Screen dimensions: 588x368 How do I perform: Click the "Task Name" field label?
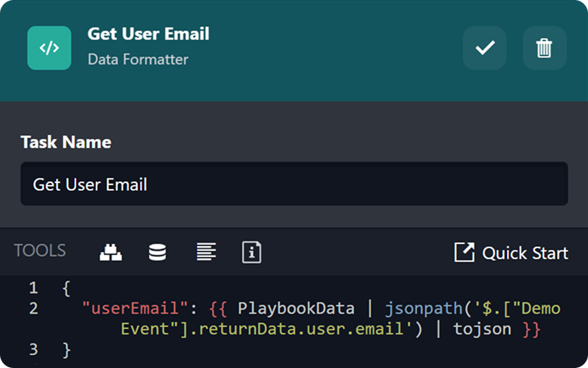[66, 142]
